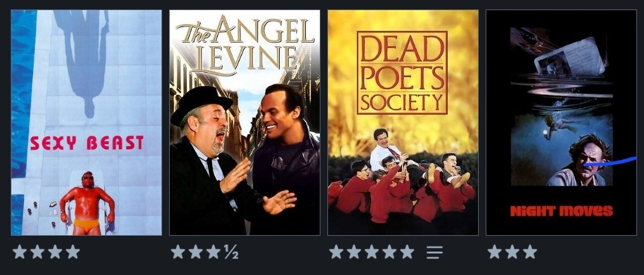Open the Dead Poets Society film poster

click(x=403, y=123)
